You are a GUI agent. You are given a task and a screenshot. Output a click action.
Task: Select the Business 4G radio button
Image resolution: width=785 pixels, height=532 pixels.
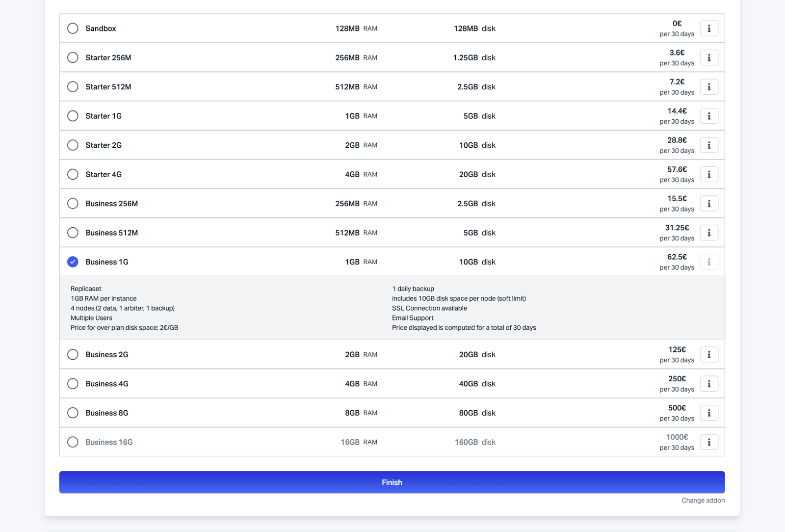click(73, 384)
